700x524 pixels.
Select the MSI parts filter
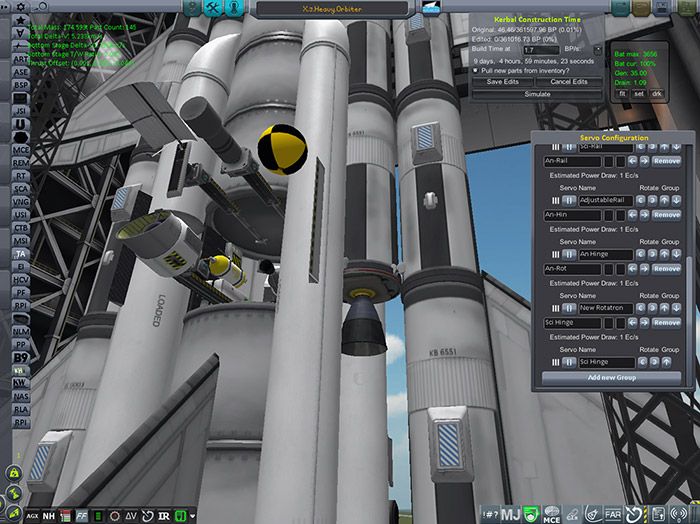[21, 241]
